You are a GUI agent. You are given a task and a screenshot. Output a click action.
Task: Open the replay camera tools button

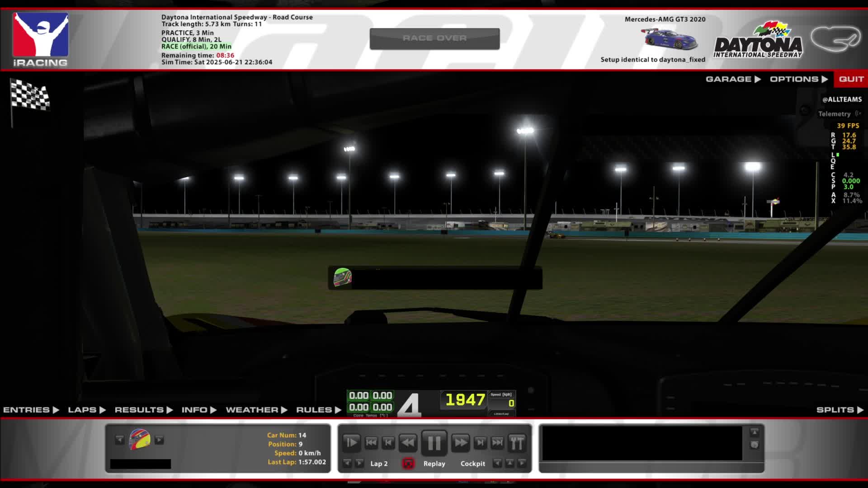(x=517, y=443)
